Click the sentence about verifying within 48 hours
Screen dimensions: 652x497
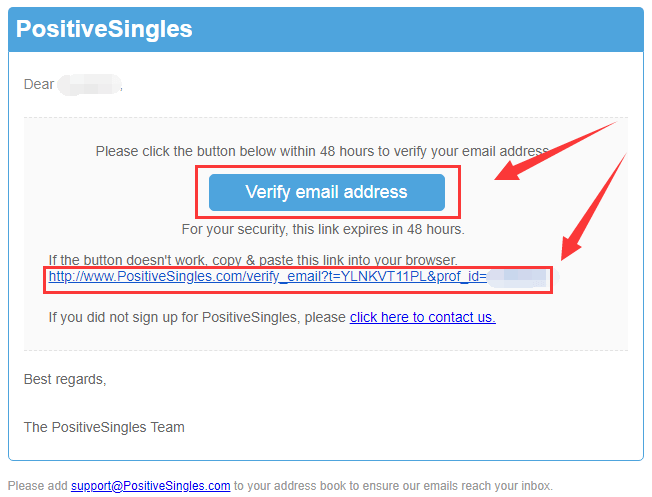click(x=323, y=151)
